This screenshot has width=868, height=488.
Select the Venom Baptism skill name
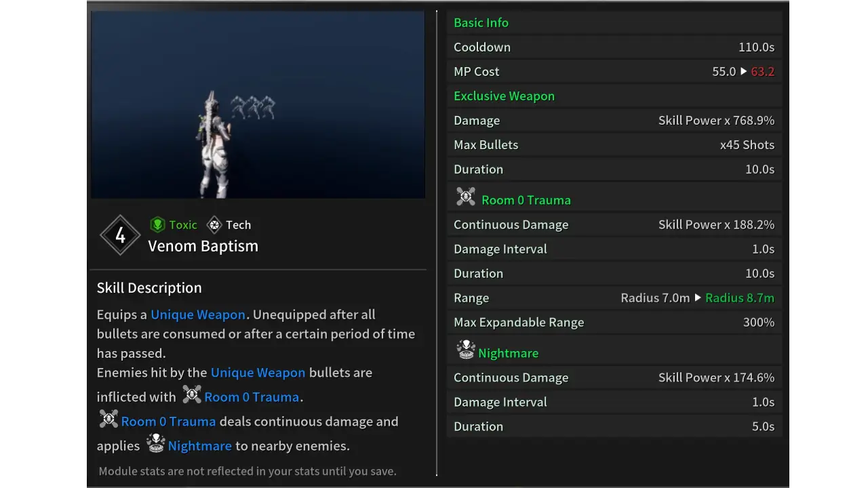pos(203,245)
